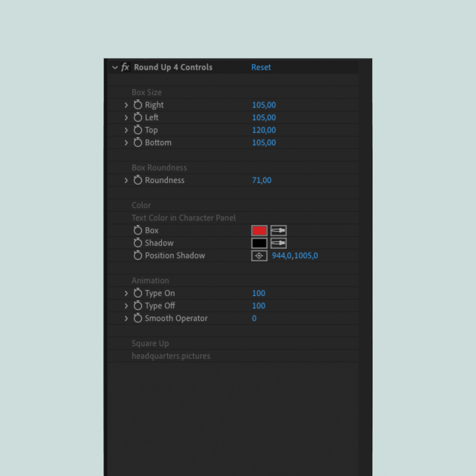476x476 pixels.
Task: Toggle the Position Shadow stopwatch
Action: 138,255
